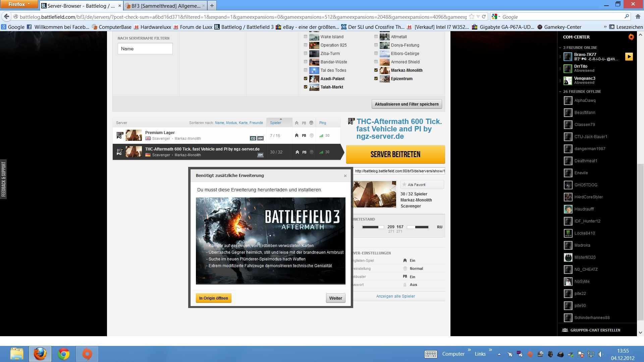The height and width of the screenshot is (362, 644).
Task: Open the Firefox application menu dropdown
Action: [x=19, y=4]
